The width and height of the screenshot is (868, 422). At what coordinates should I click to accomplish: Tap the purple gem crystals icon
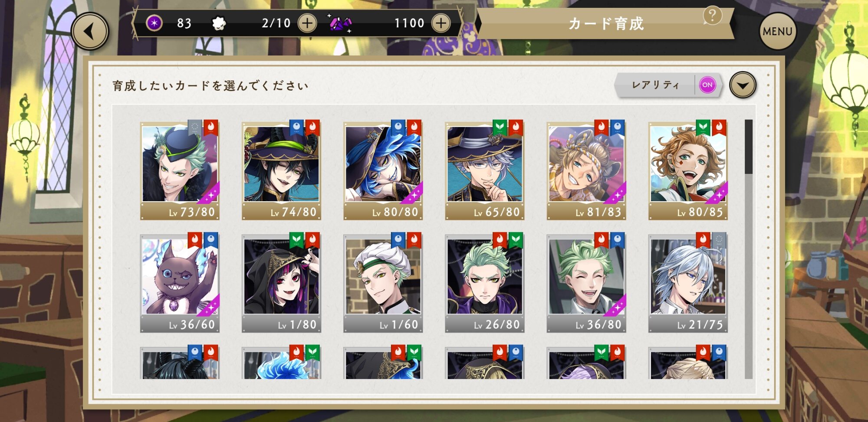tap(341, 23)
